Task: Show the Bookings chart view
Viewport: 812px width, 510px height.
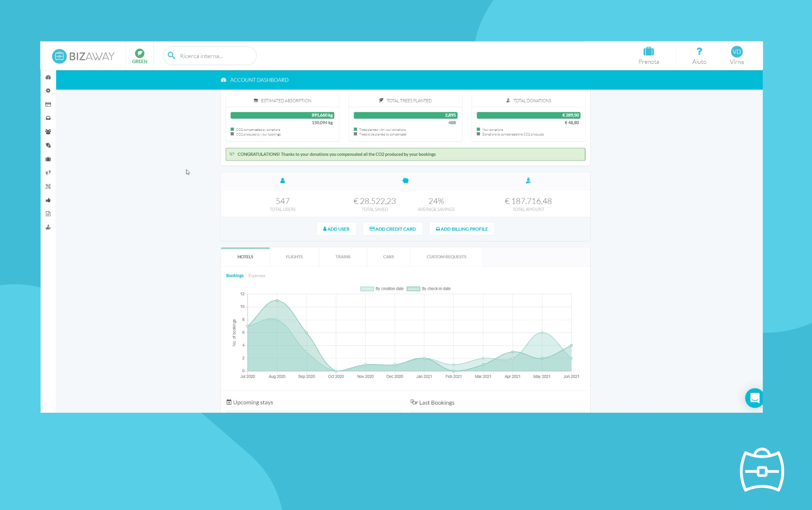Action: (x=235, y=276)
